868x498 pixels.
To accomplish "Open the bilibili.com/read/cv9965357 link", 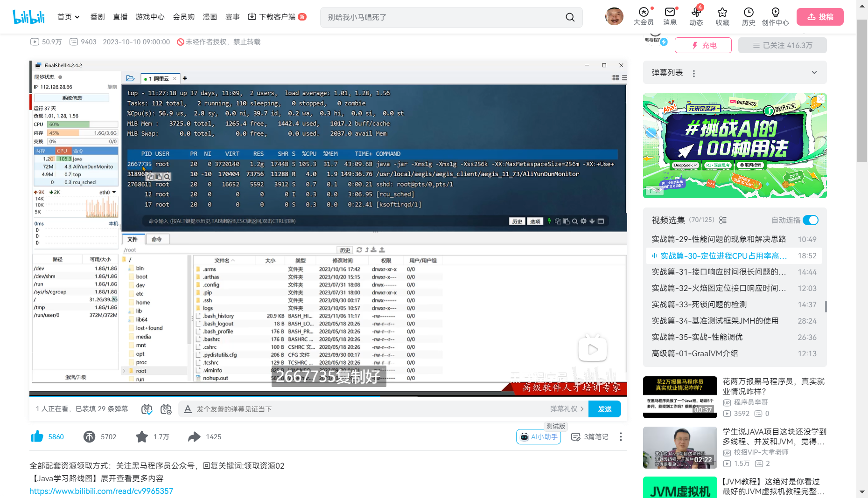I will pos(101,491).
